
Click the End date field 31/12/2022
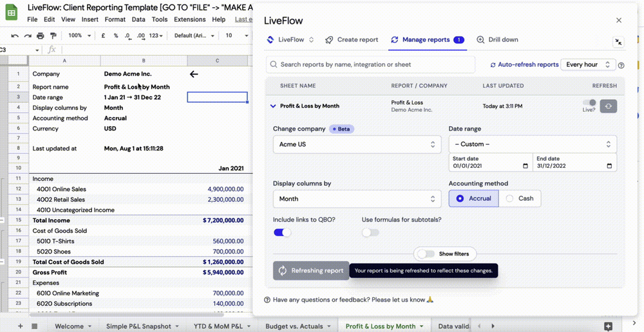click(574, 163)
